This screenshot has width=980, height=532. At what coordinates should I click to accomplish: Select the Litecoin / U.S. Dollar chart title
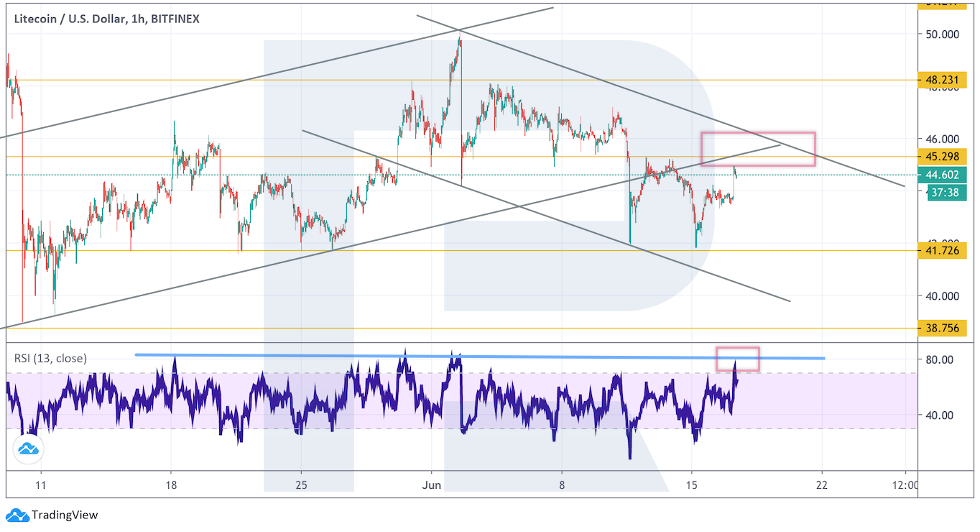point(106,19)
